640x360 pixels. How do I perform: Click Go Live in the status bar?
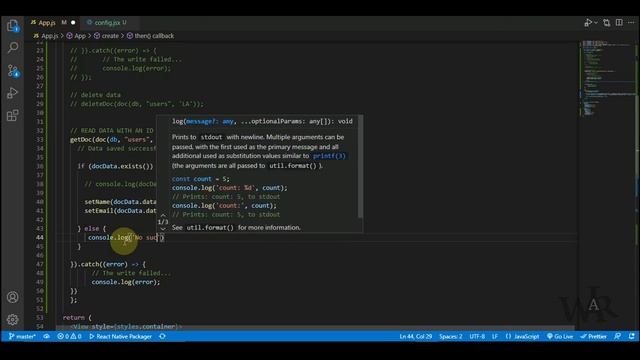pyautogui.click(x=560, y=336)
